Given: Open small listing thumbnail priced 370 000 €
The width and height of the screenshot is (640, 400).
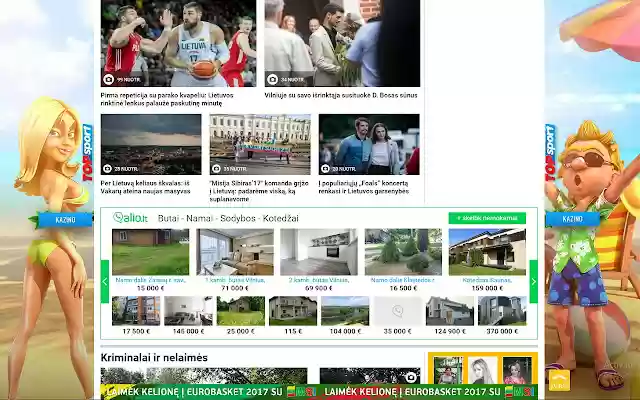Looking at the screenshot, I should click(x=502, y=311).
